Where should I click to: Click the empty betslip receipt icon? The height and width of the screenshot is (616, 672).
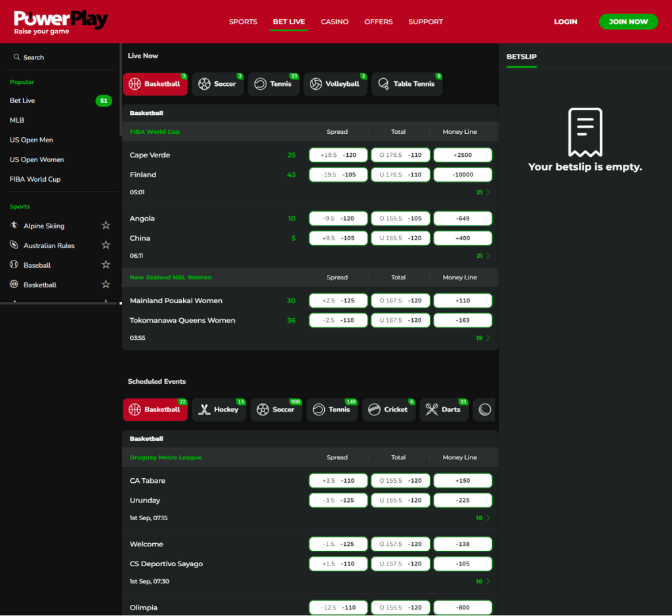point(585,133)
